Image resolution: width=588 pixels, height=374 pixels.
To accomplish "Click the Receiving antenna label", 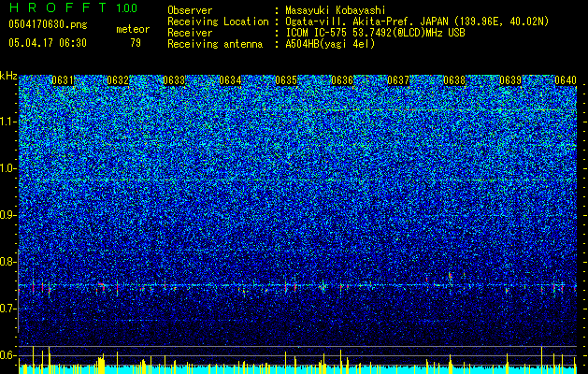I will point(215,44).
